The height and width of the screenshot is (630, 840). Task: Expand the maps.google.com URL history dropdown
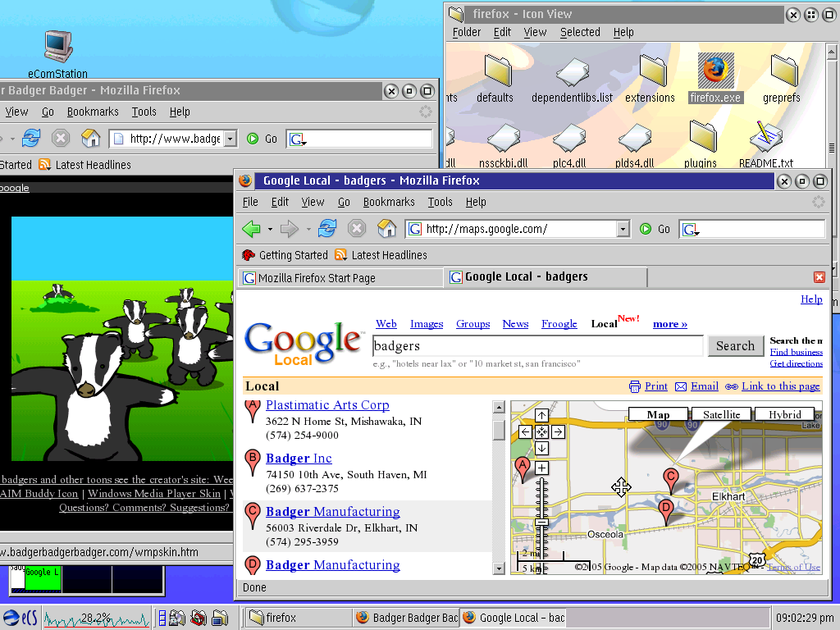click(x=623, y=229)
